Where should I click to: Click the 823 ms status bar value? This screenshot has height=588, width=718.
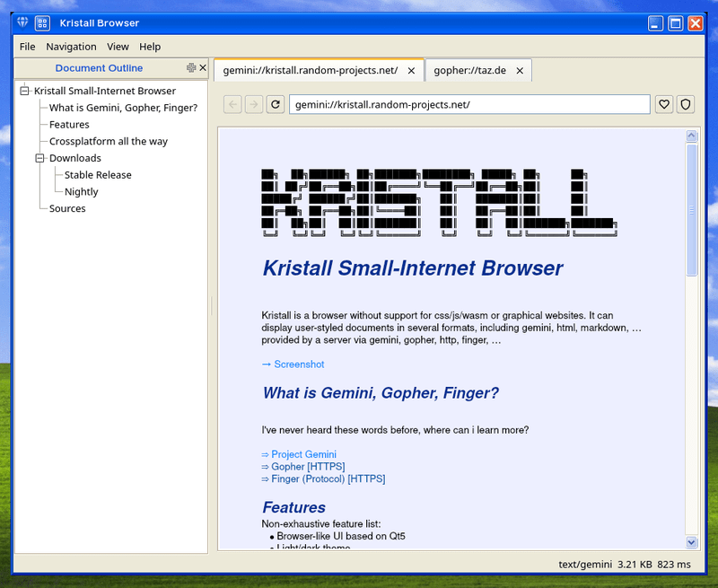(x=674, y=564)
